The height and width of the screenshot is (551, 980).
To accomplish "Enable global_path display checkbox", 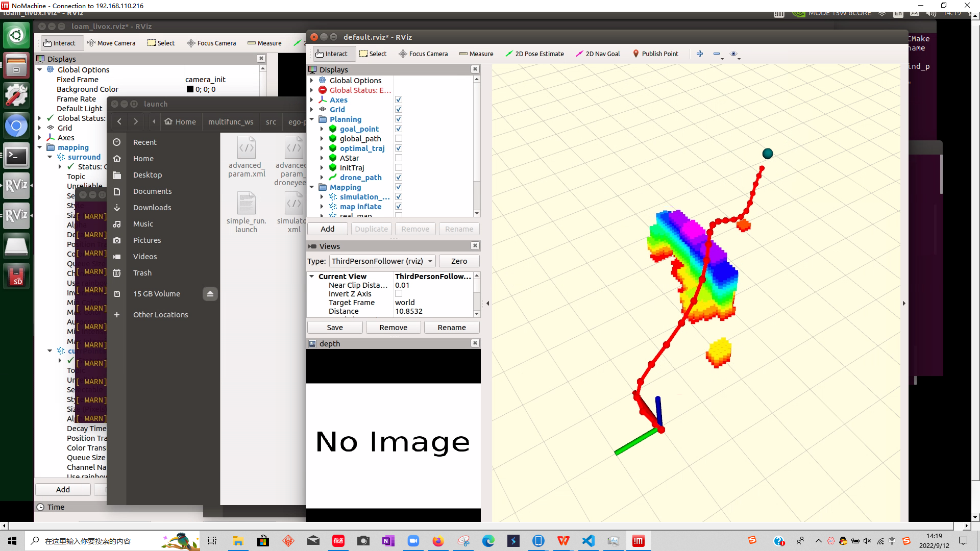I will [x=399, y=139].
